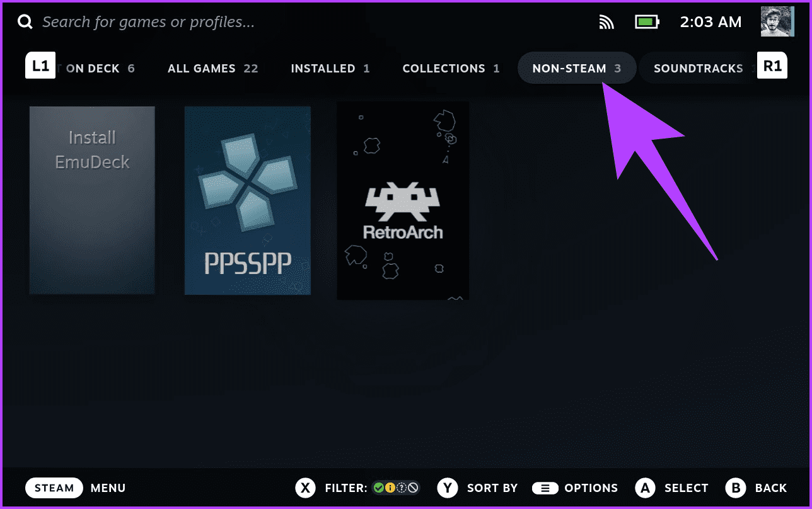Click the 2:03 AM clock
The image size is (812, 509).
710,22
